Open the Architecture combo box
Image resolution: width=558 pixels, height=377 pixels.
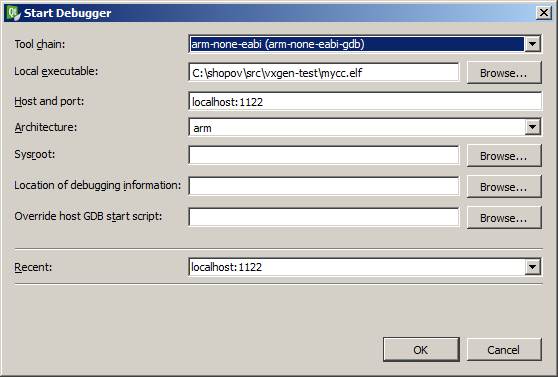(365, 127)
